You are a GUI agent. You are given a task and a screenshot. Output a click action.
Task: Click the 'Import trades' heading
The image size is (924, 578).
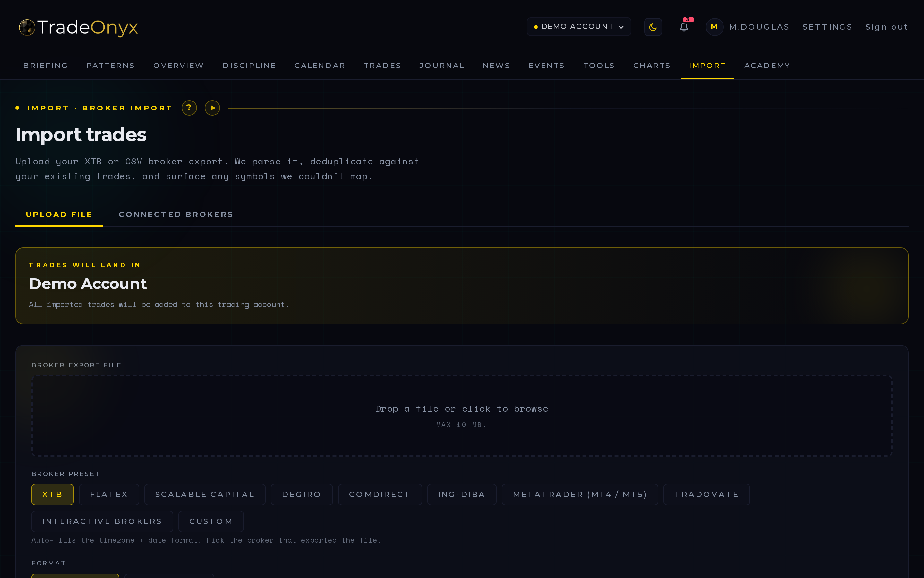(x=81, y=135)
